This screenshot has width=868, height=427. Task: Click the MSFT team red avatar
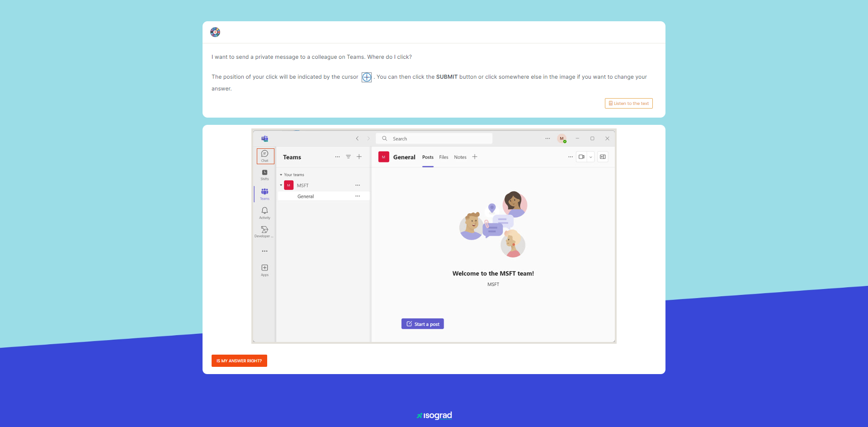pyautogui.click(x=289, y=185)
